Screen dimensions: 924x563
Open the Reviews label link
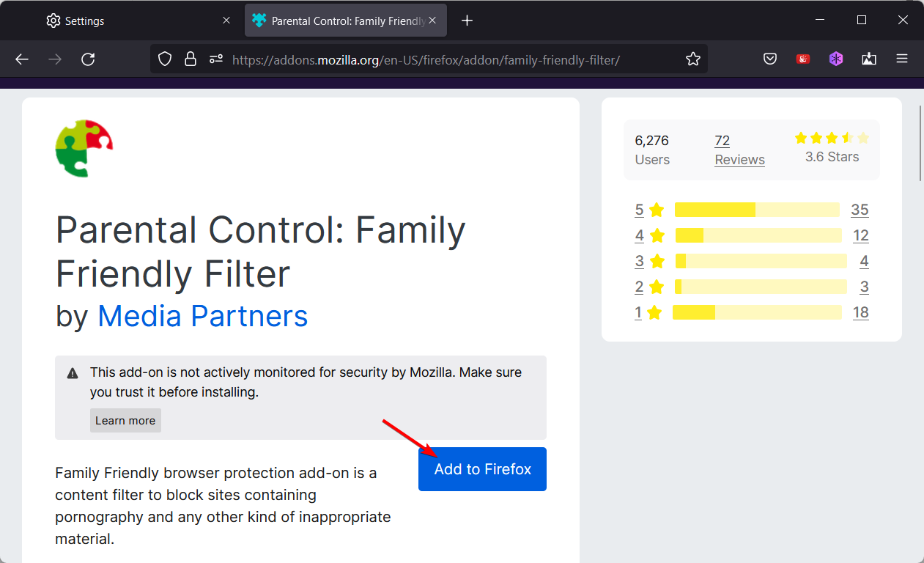(739, 160)
